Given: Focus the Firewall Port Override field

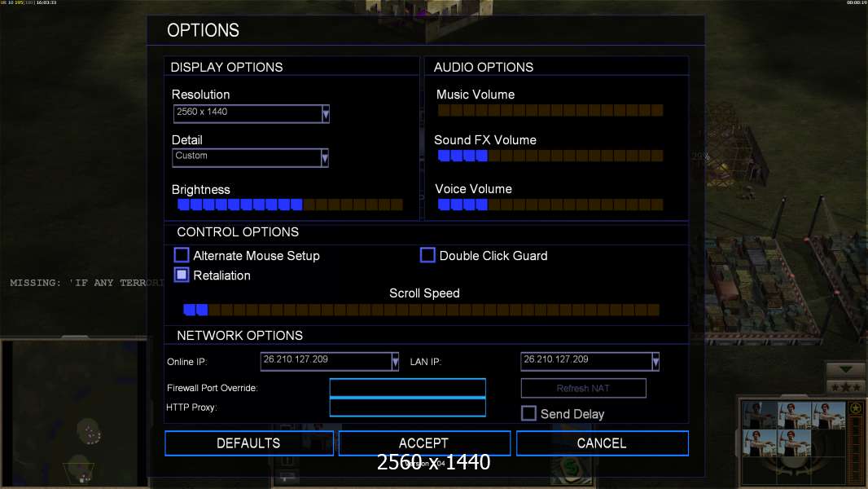Looking at the screenshot, I should [x=407, y=388].
